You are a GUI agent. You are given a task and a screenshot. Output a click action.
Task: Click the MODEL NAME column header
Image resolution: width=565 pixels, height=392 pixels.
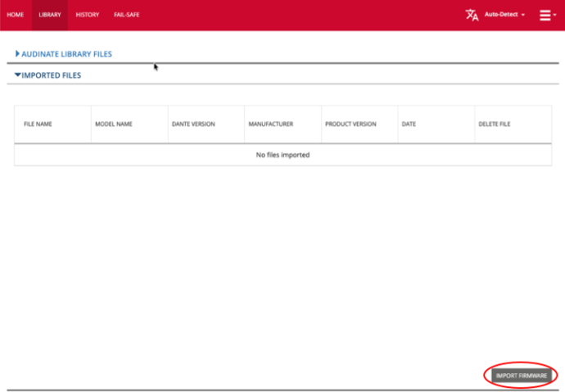coord(114,124)
